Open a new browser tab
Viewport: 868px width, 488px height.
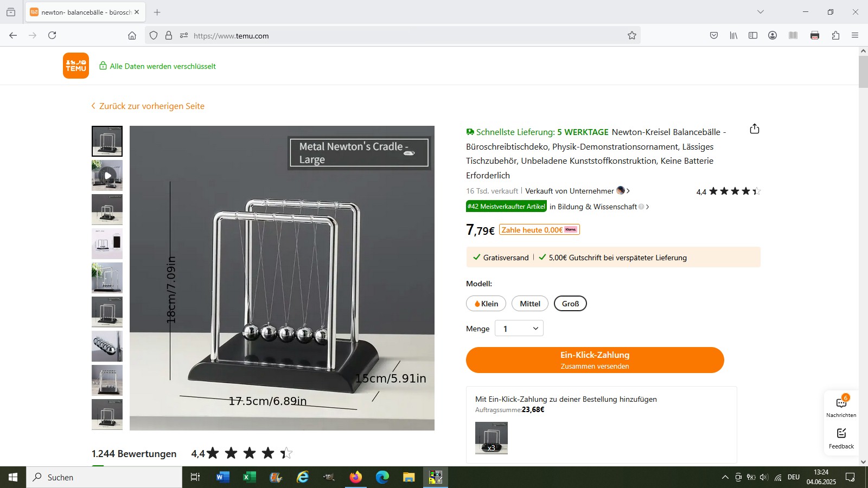point(157,12)
